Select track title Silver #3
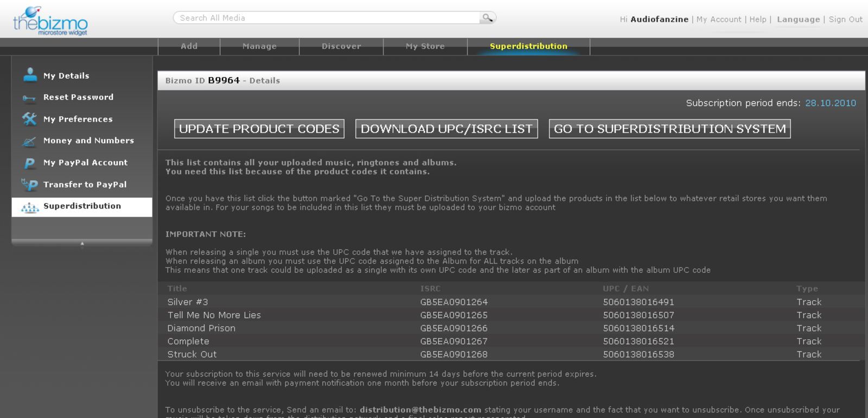The width and height of the screenshot is (868, 418). click(188, 302)
